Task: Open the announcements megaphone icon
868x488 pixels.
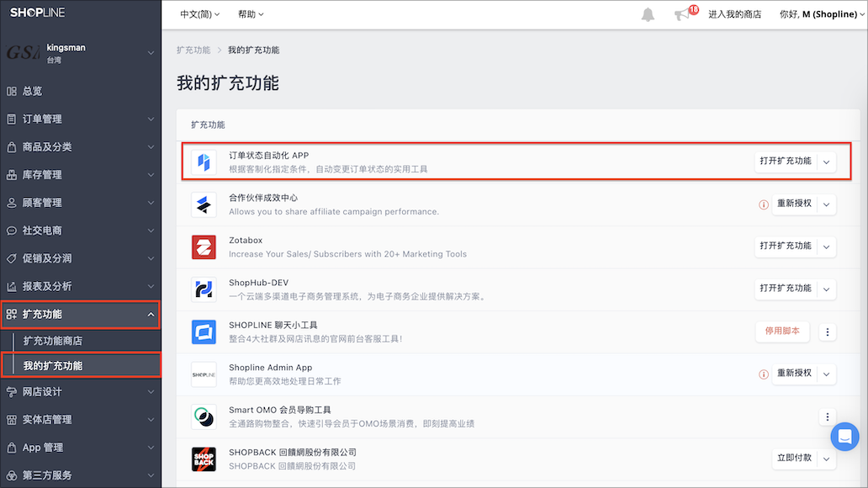Action: pyautogui.click(x=682, y=14)
